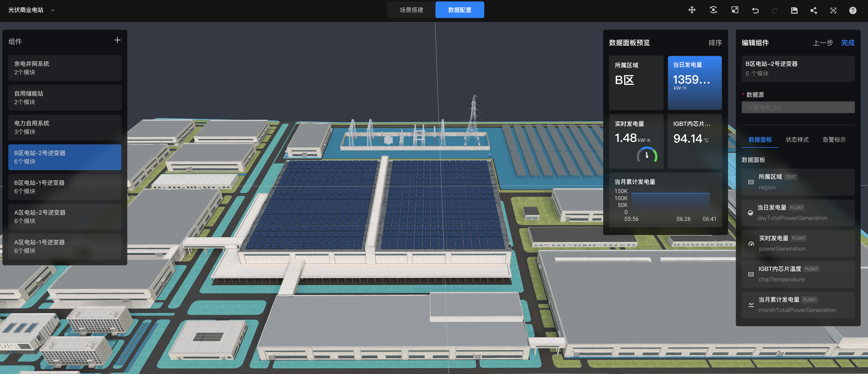Select the rotate object tool icon
Image resolution: width=868 pixels, height=374 pixels.
point(713,10)
